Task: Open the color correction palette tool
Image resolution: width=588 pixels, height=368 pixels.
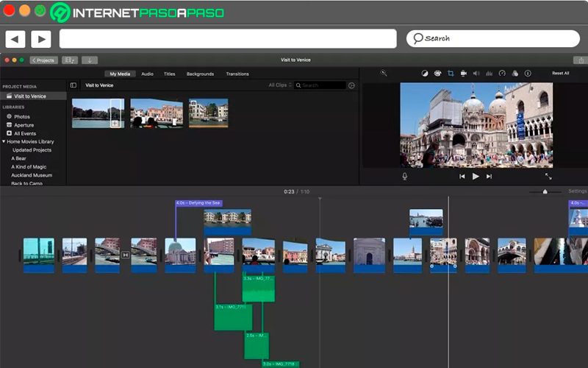Action: 437,73
